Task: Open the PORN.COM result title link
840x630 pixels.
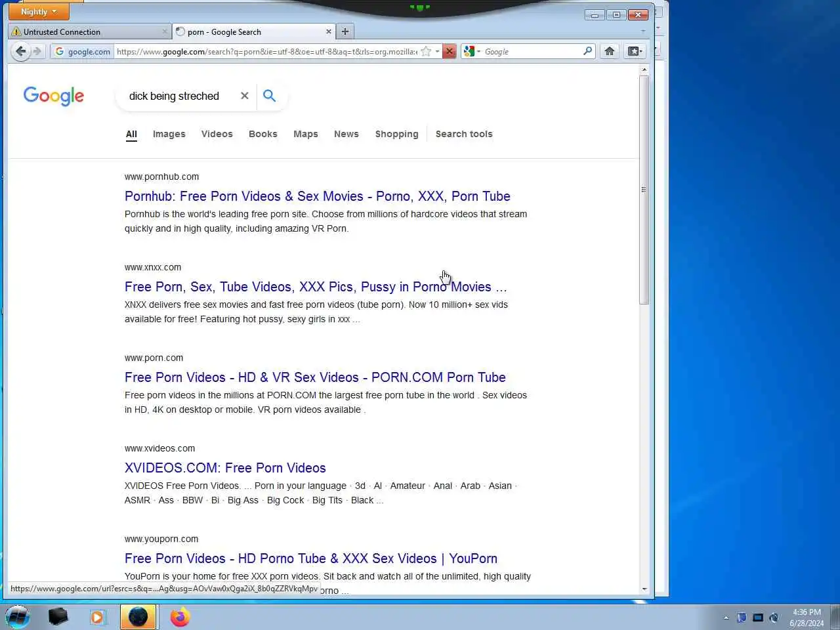Action: 315,377
